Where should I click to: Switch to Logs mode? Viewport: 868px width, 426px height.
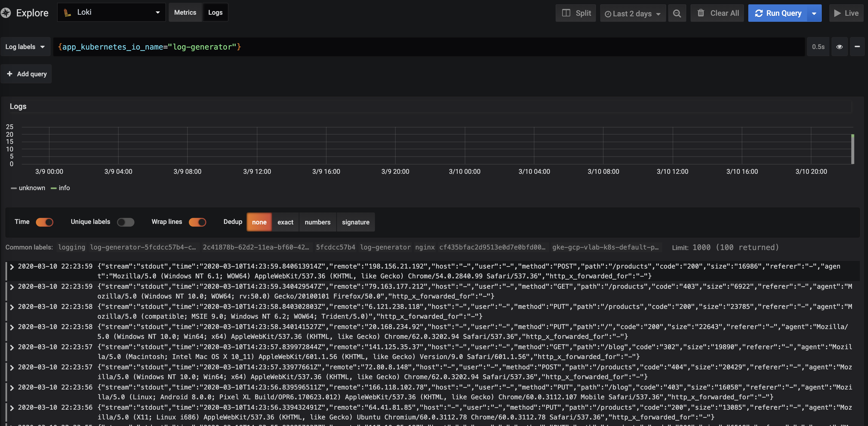(215, 13)
